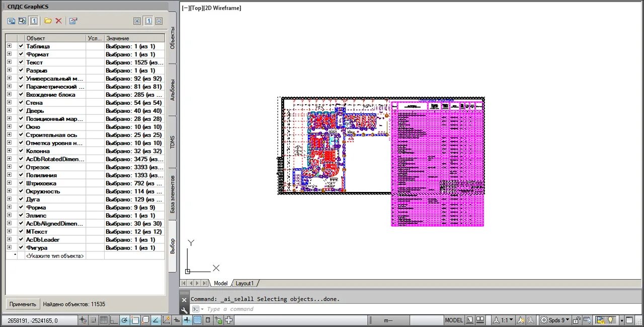Expand the Окружность row
The image size is (644, 327).
tap(9, 191)
